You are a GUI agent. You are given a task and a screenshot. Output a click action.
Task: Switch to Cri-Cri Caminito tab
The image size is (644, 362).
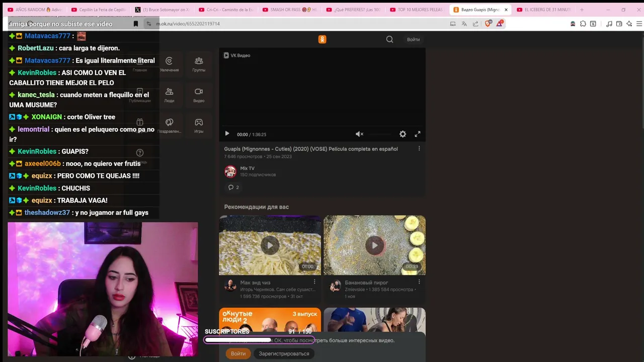226,10
